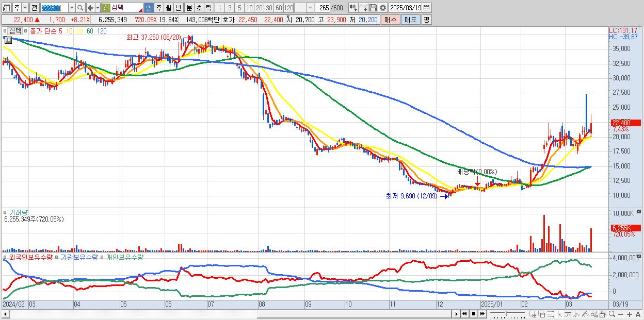Switch to minute chart 분
644x320 pixels.
188,8
